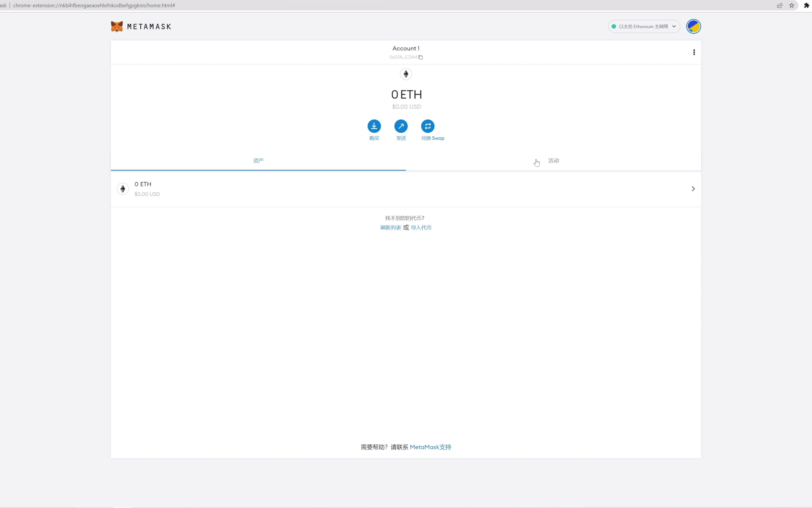Click the Send (发送) arrow icon
Image resolution: width=812 pixels, height=508 pixels.
(401, 126)
